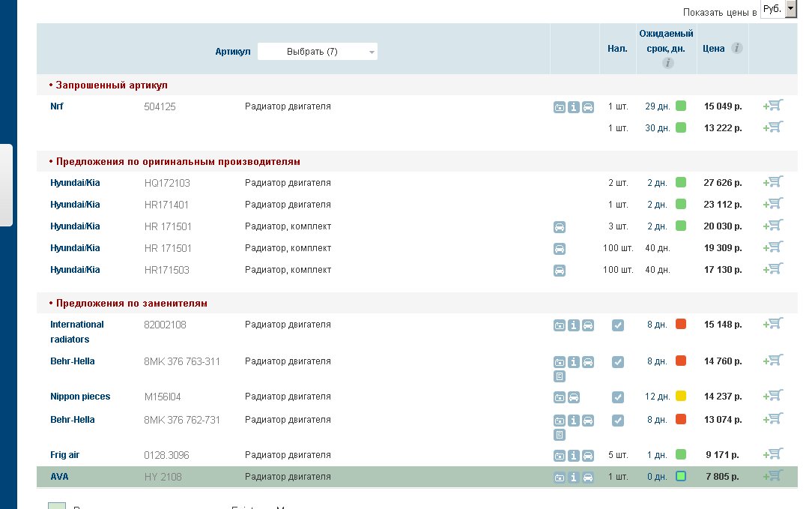Open Behr-Hella link for 8MK 376 762-731
The width and height of the screenshot is (812, 509).
click(73, 420)
